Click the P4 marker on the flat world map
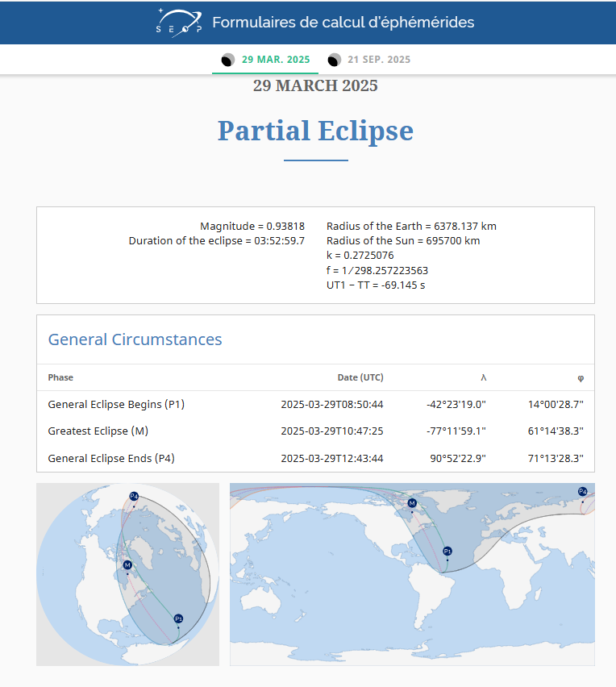The width and height of the screenshot is (616, 687). (x=582, y=491)
